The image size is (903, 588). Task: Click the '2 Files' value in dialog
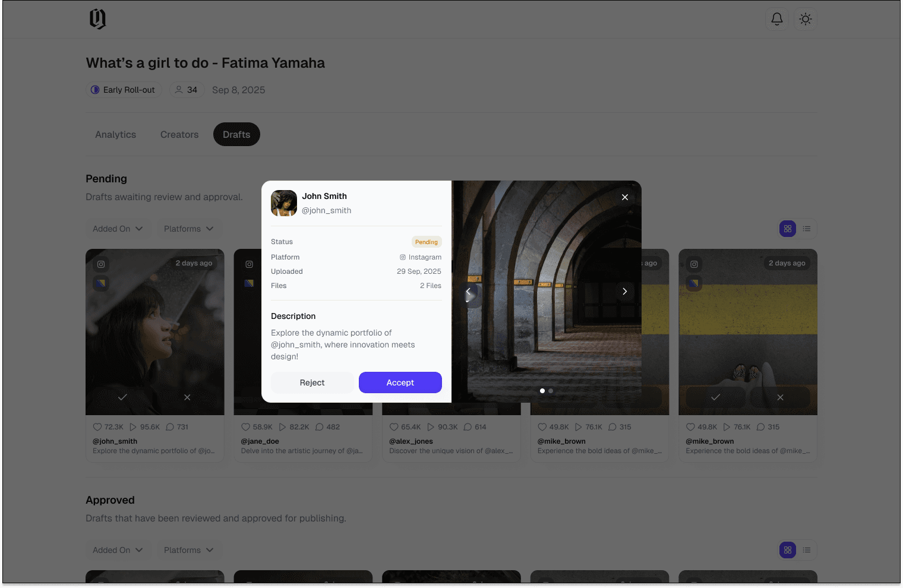[x=431, y=286]
